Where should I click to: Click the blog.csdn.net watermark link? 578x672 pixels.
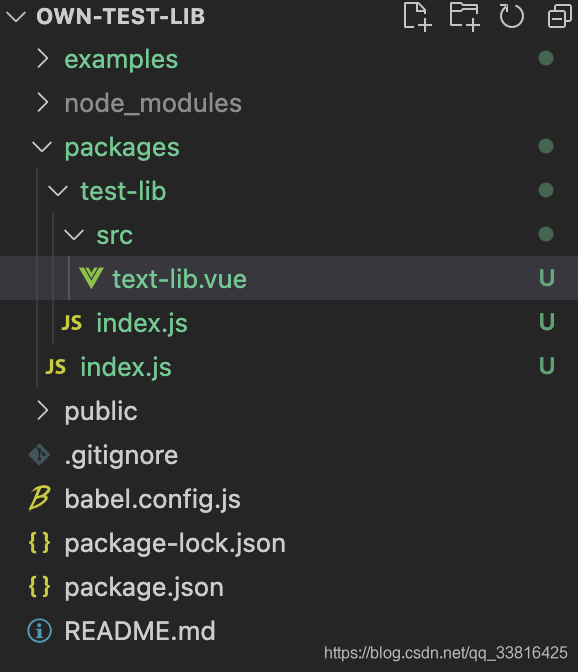pyautogui.click(x=446, y=653)
